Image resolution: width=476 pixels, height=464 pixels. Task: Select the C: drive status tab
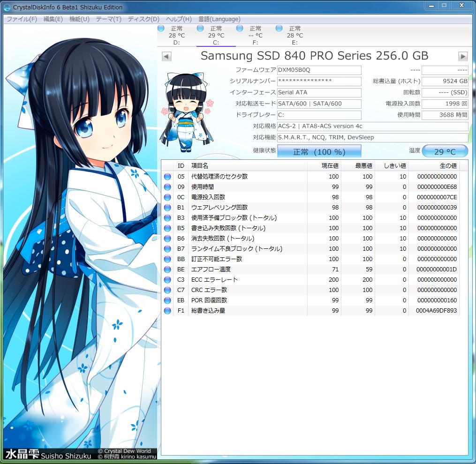[x=216, y=36]
